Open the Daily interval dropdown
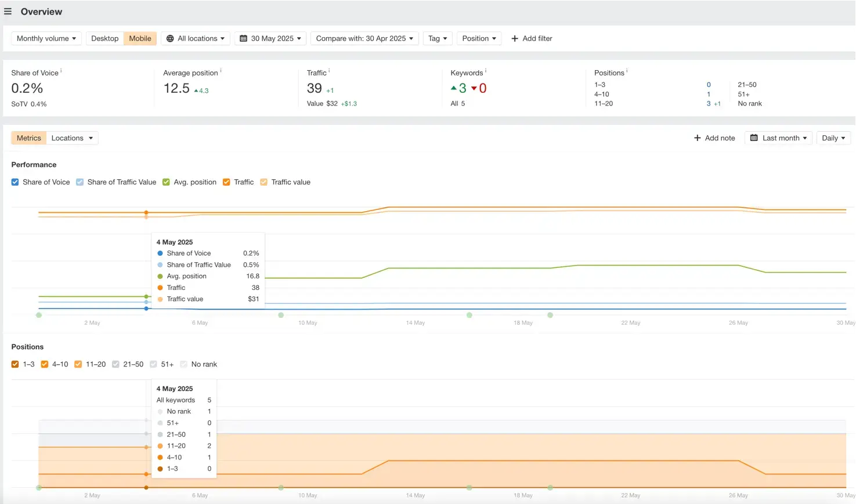This screenshot has width=856, height=504. click(833, 138)
